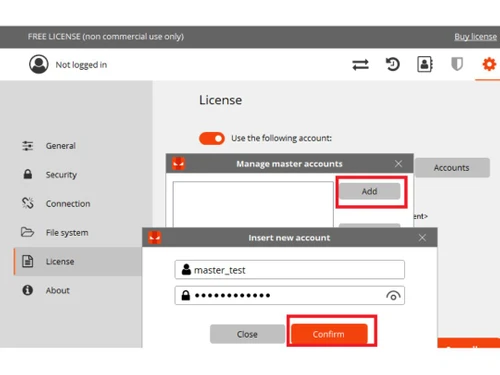Image resolution: width=500 pixels, height=375 pixels.
Task: Toggle off Use the following account switch
Action: click(212, 138)
